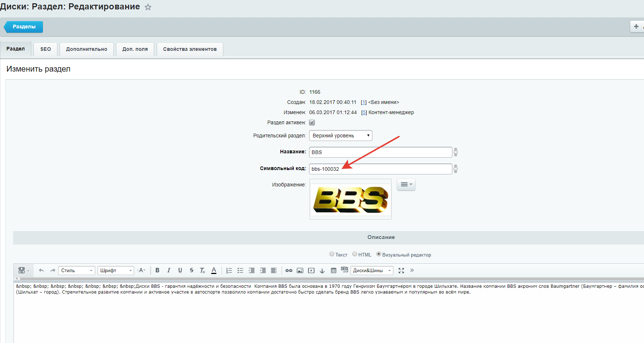Open image options menu button
The height and width of the screenshot is (343, 644).
click(x=406, y=185)
